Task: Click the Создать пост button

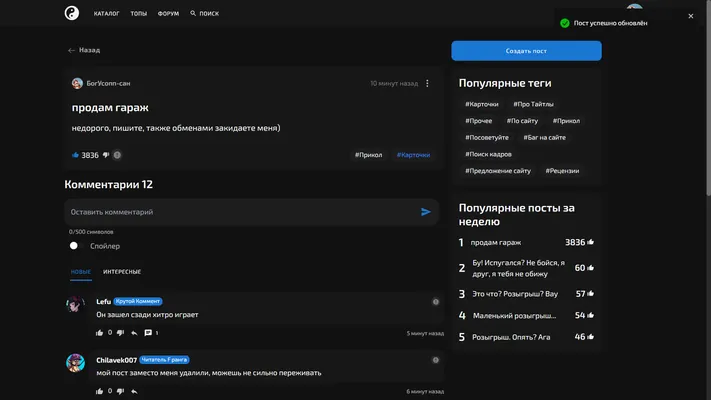Action: tap(526, 51)
